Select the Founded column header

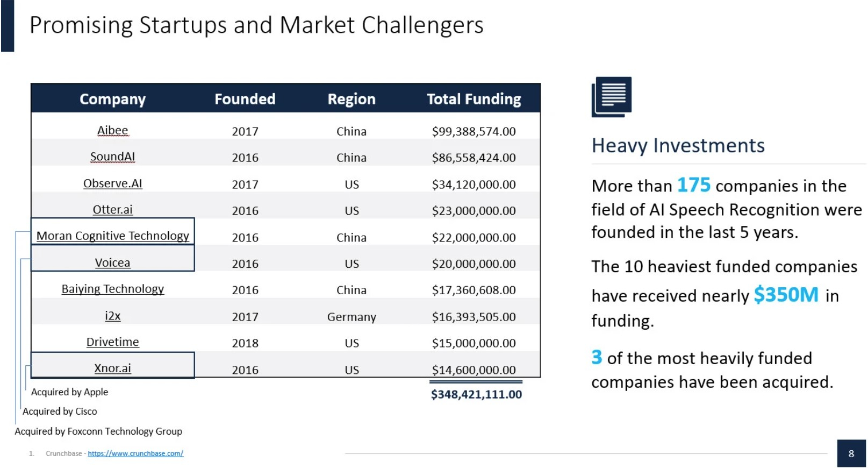pos(245,99)
